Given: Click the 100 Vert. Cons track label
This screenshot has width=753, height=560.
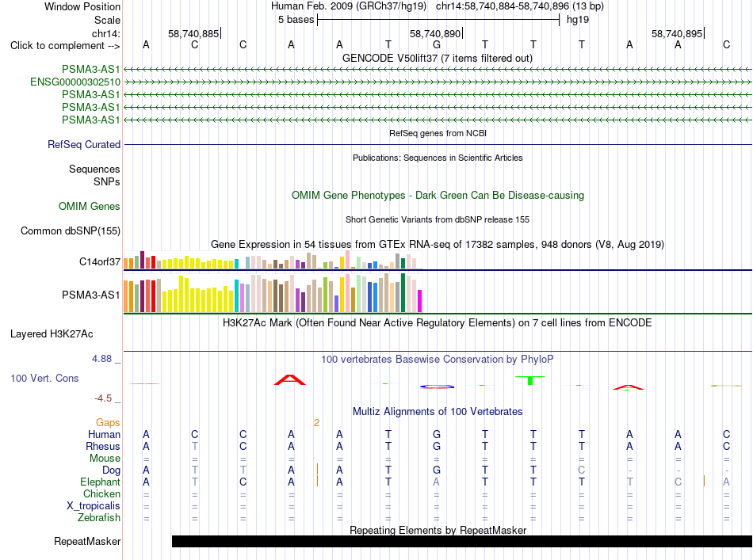Looking at the screenshot, I should [x=44, y=378].
